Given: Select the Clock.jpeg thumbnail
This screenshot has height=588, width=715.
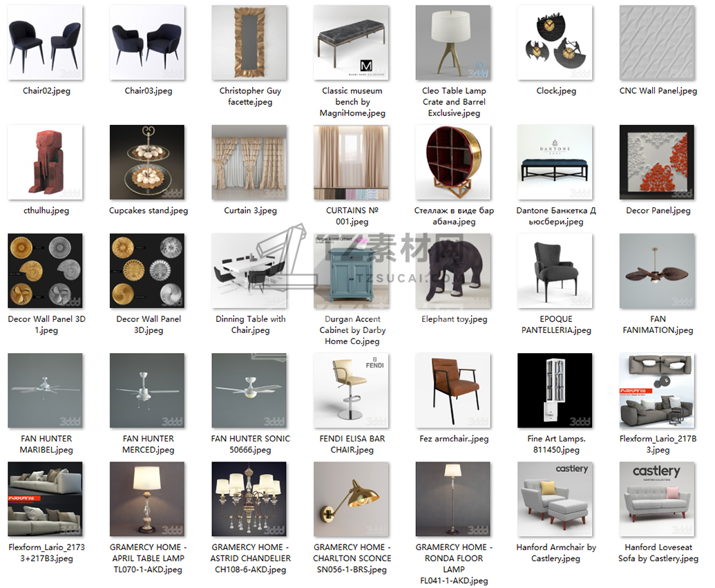Looking at the screenshot, I should [x=555, y=42].
